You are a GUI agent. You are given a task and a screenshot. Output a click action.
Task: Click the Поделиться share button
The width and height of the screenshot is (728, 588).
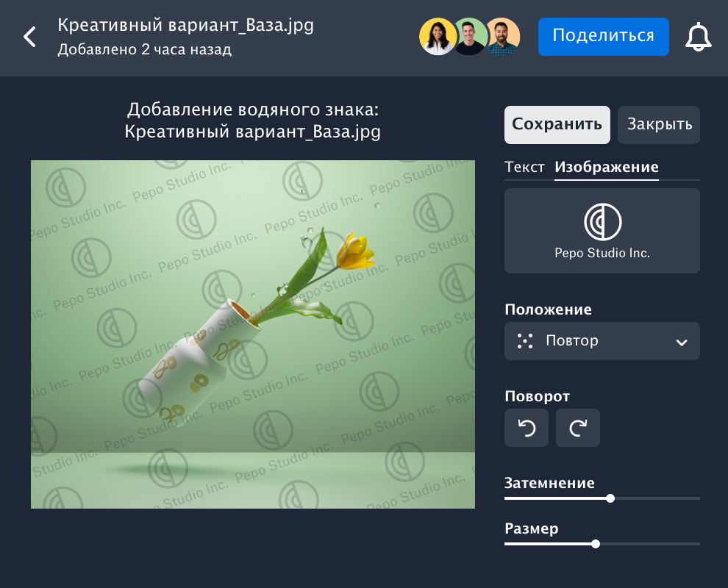[x=603, y=36]
